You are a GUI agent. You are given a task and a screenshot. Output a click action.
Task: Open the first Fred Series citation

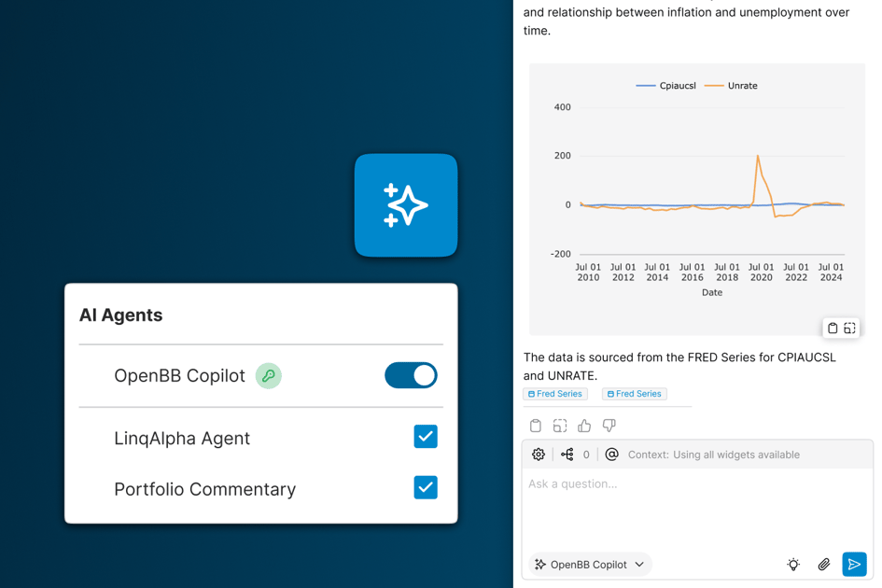pos(555,394)
